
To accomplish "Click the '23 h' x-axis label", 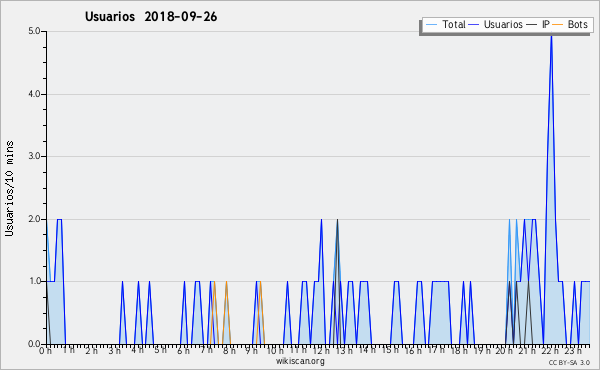I will tap(573, 351).
